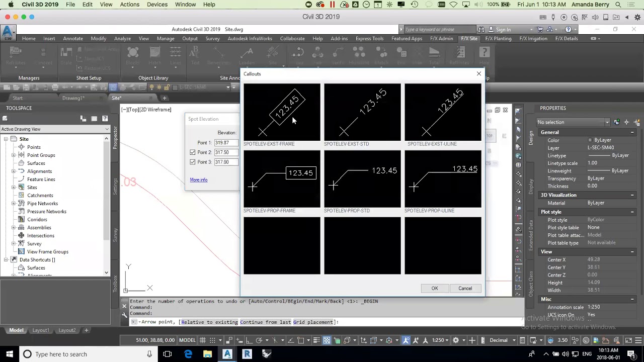
Task: Expand the Alignments node under Site
Action: pyautogui.click(x=14, y=171)
